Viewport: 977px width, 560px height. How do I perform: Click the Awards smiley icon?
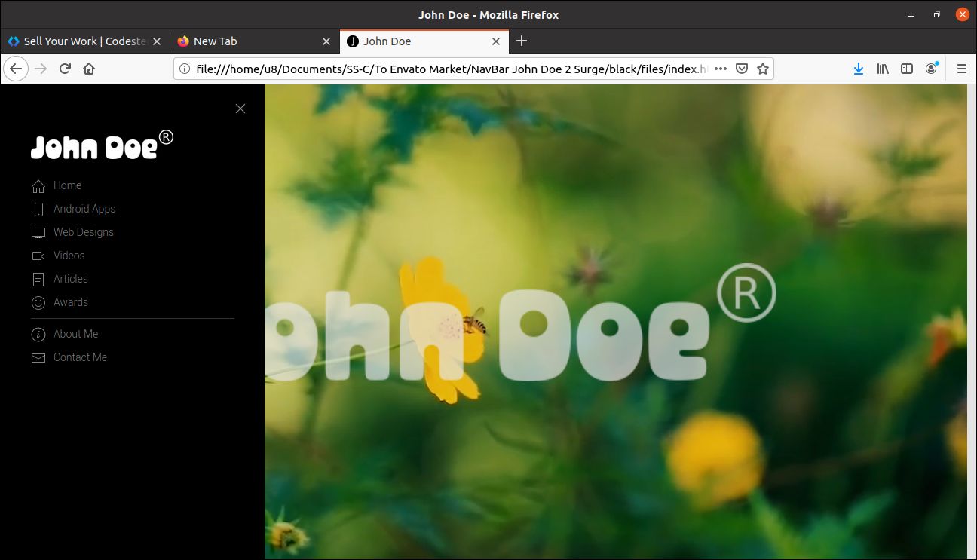click(x=38, y=303)
